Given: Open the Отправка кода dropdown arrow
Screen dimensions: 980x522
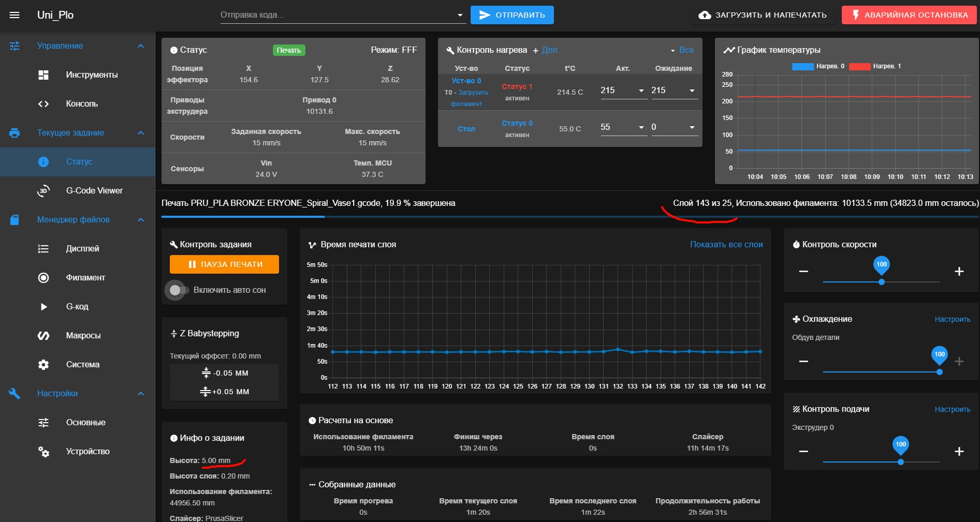Looking at the screenshot, I should (x=460, y=15).
